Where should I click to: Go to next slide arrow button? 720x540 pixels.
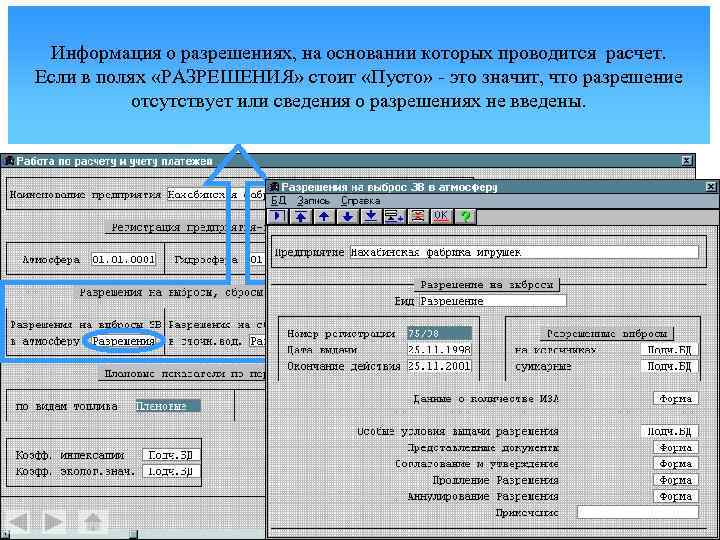[53, 522]
